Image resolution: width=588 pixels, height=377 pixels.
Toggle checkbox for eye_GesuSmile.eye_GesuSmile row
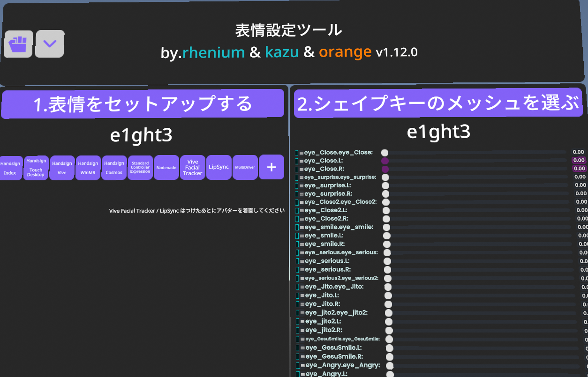click(297, 339)
